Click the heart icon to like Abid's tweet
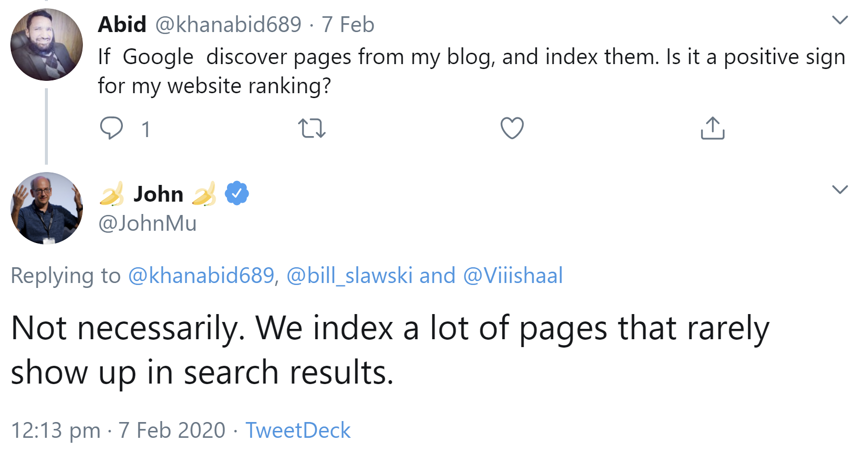Image resolution: width=868 pixels, height=460 pixels. 511,129
